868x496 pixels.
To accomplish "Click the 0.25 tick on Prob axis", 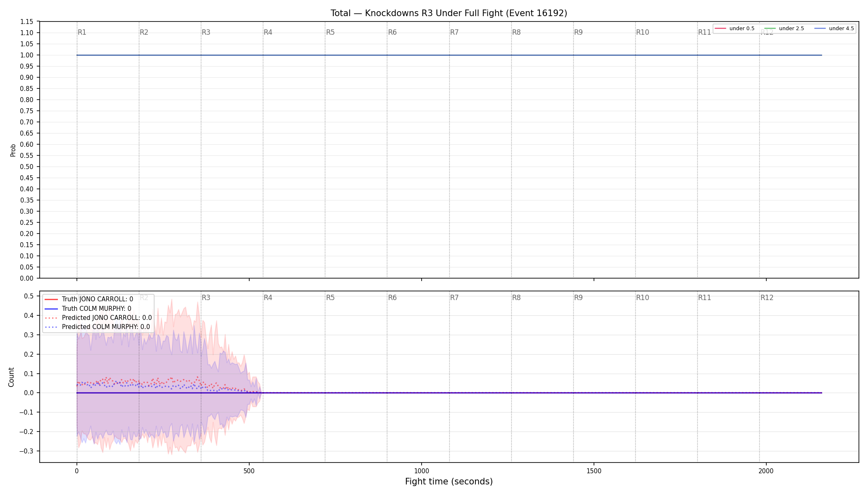I will (27, 222).
